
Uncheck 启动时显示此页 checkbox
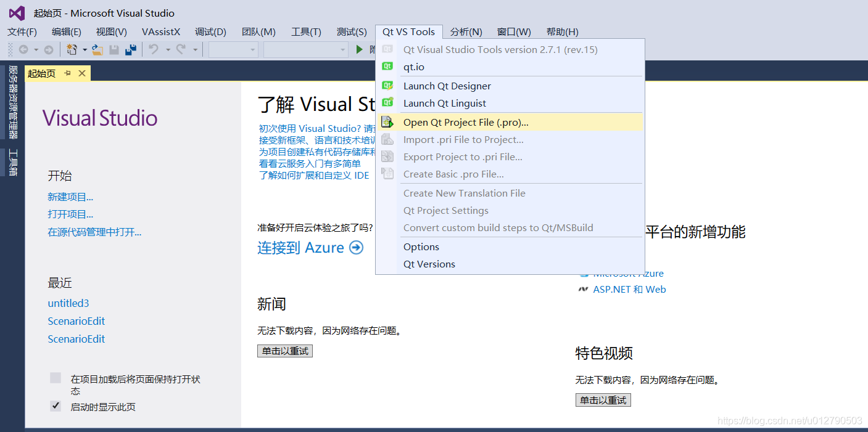[56, 406]
